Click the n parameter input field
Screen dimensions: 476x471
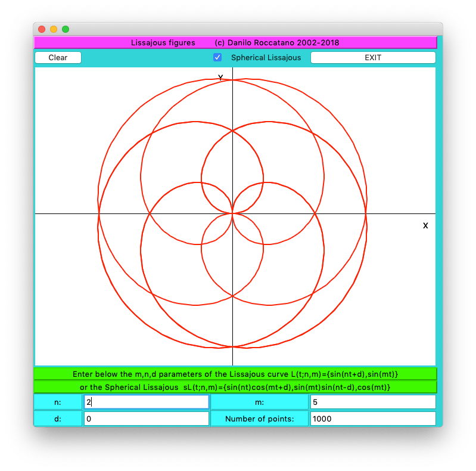coord(147,402)
